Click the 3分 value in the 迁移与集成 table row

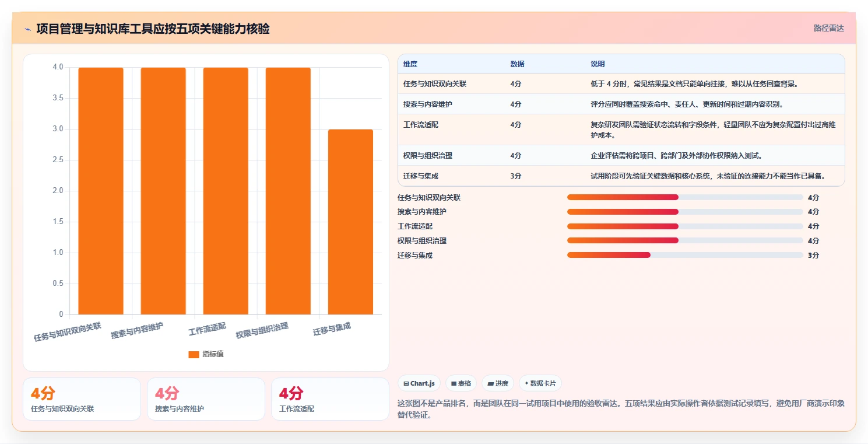(516, 176)
